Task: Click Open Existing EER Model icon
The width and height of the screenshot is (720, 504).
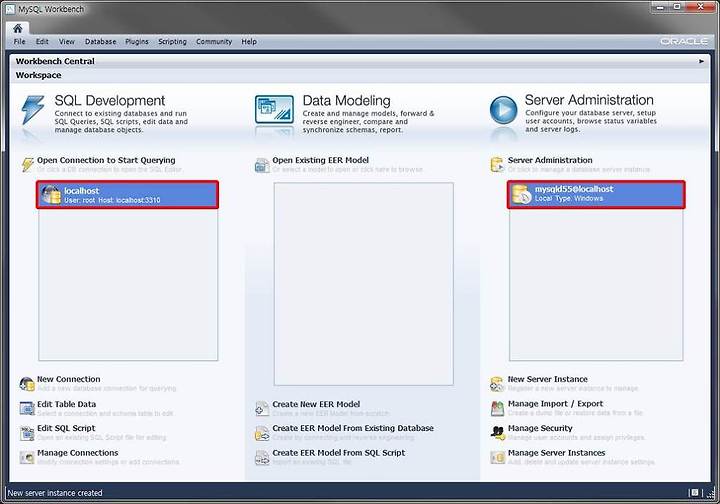Action: [x=262, y=165]
